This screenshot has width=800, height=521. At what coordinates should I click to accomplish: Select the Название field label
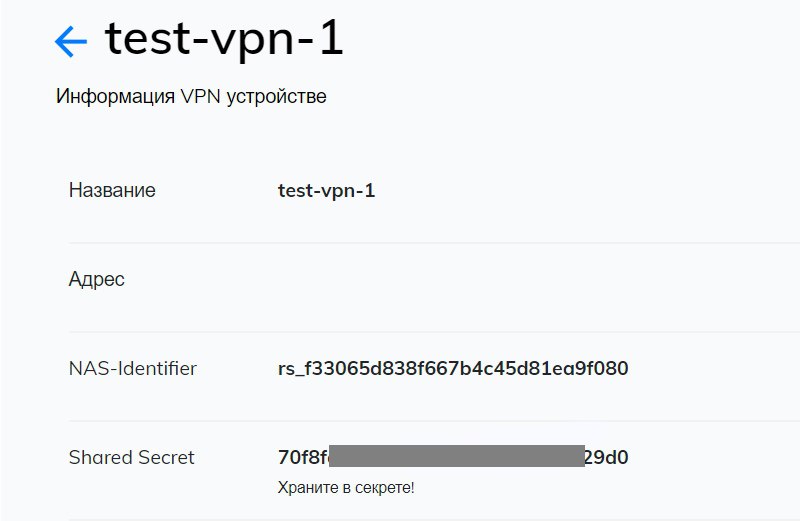click(112, 190)
